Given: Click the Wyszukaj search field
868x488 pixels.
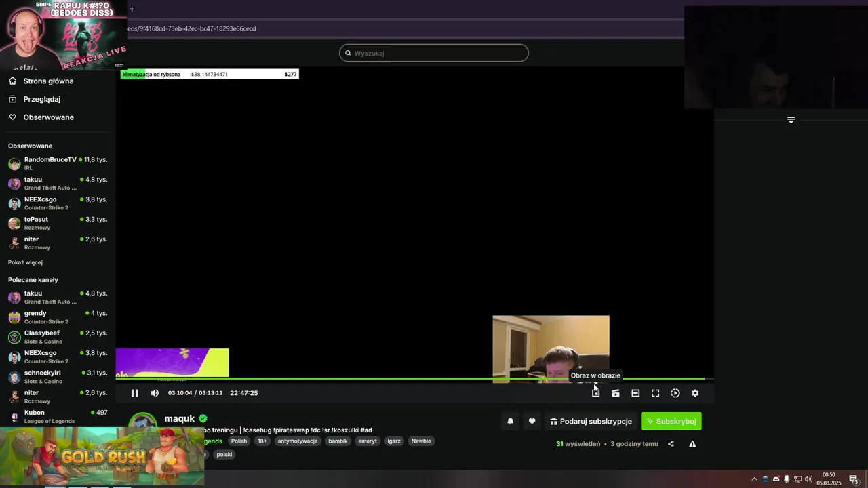Looking at the screenshot, I should [x=434, y=53].
